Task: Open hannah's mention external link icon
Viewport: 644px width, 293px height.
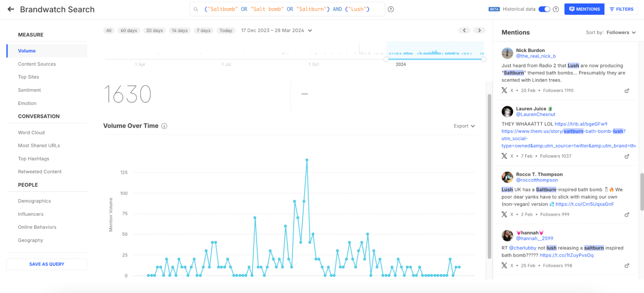Action: coord(627,266)
